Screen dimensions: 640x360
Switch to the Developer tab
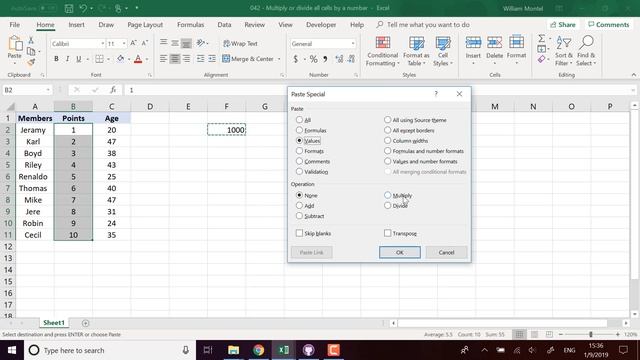pyautogui.click(x=321, y=24)
